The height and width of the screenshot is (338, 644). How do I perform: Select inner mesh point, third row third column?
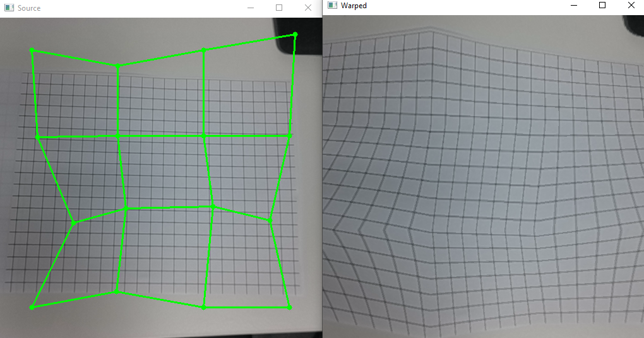[x=213, y=207]
